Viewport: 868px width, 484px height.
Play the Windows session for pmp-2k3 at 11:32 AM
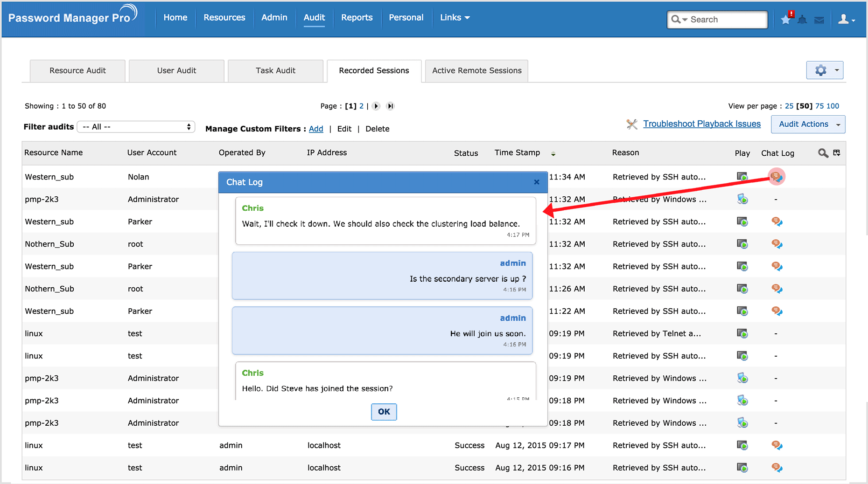coord(742,199)
